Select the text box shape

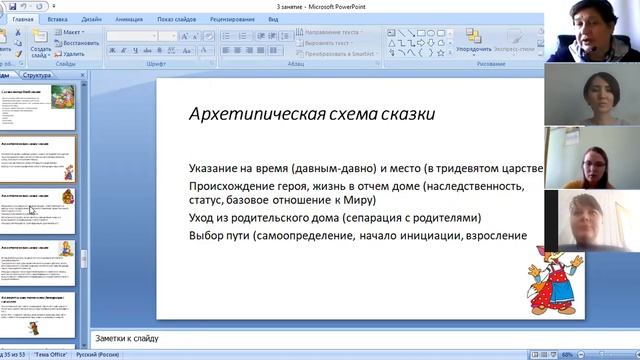(x=391, y=33)
